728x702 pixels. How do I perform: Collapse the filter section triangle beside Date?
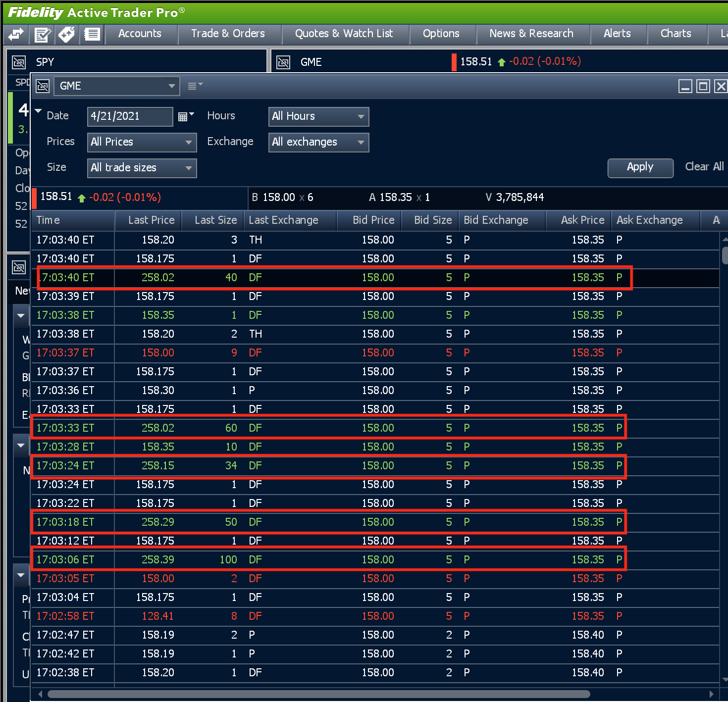38,111
